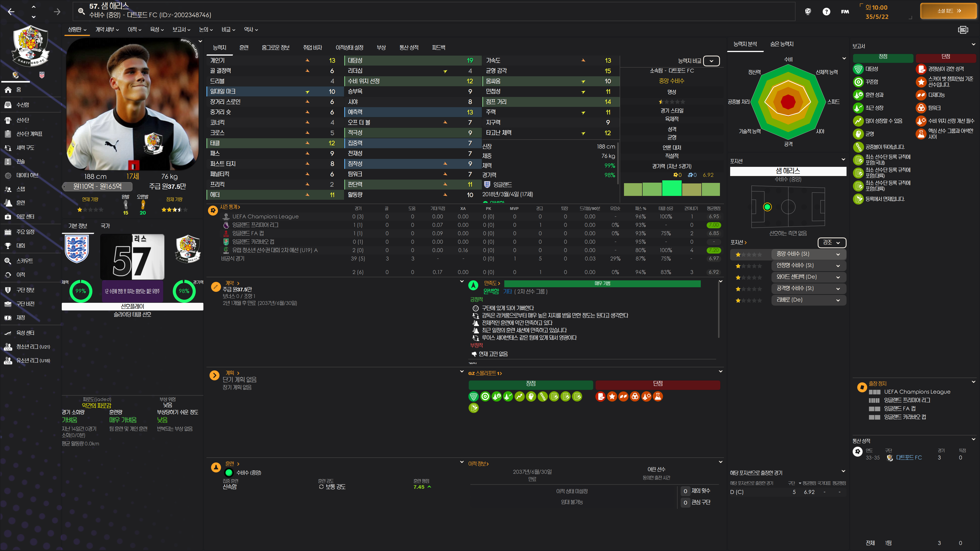Click the 계약 pencil icon

click(x=216, y=287)
